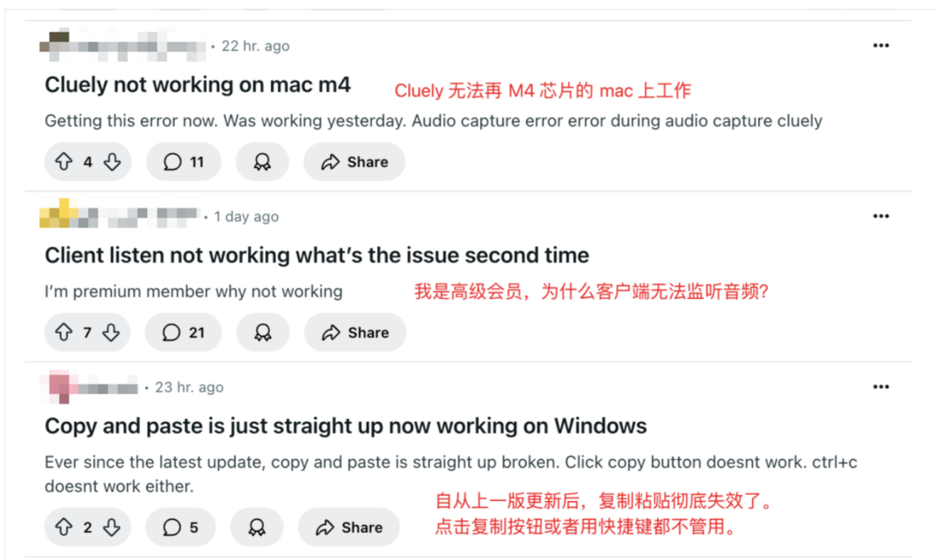
Task: Upvote the Cluely mac m4 post
Action: coord(63,162)
